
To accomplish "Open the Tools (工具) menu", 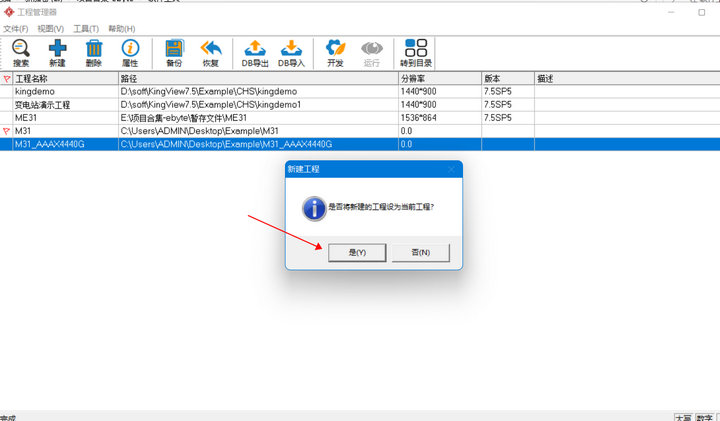I will tap(86, 29).
